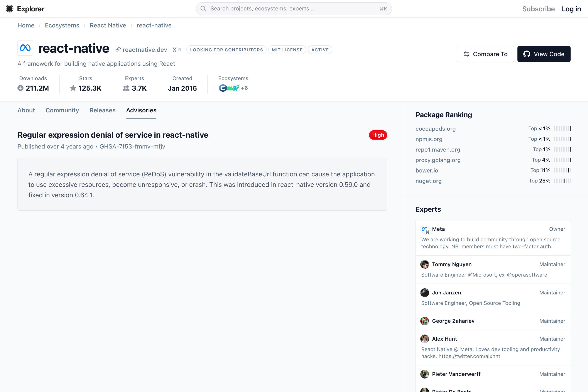Open the Compare To dropdown
The height and width of the screenshot is (392, 588).
point(485,54)
